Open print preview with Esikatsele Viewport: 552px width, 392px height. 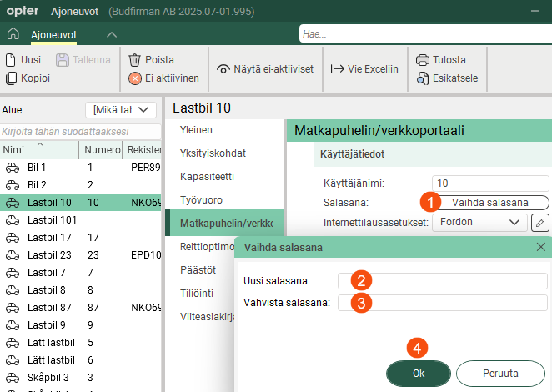point(446,78)
